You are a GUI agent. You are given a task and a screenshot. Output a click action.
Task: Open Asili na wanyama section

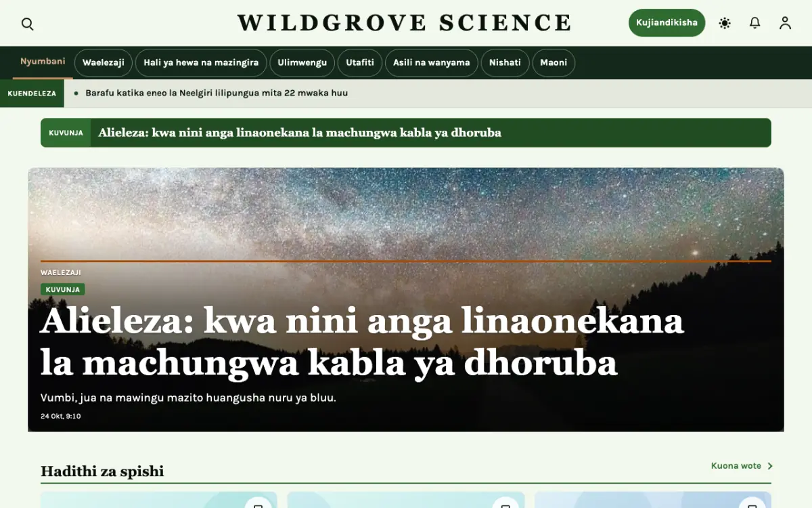click(432, 62)
